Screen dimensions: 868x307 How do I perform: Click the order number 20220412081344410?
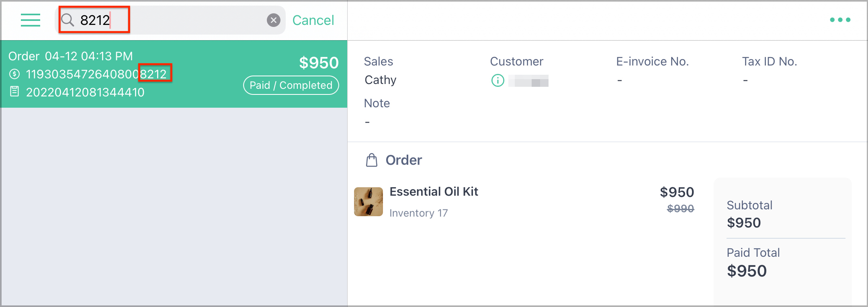pyautogui.click(x=85, y=92)
